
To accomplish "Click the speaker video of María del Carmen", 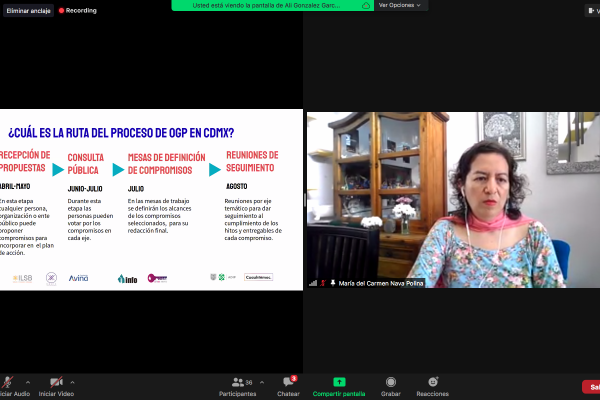I will (453, 200).
